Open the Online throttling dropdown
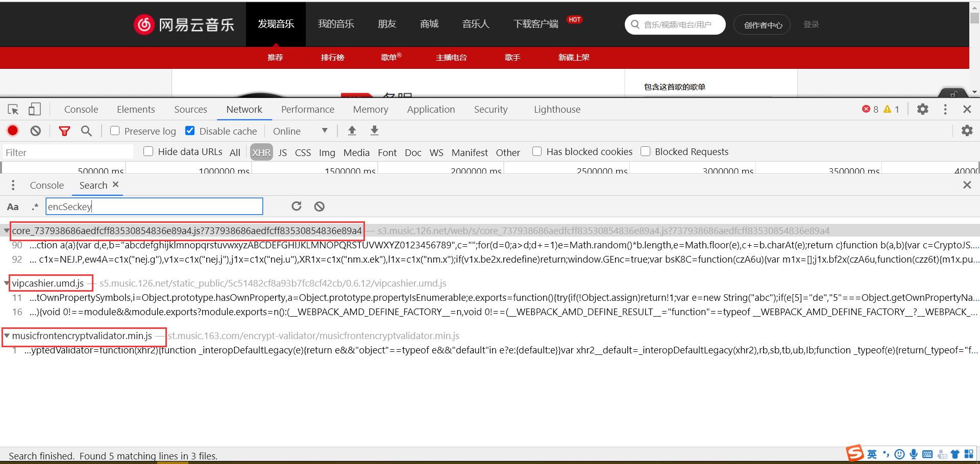This screenshot has height=464, width=980. click(x=301, y=131)
